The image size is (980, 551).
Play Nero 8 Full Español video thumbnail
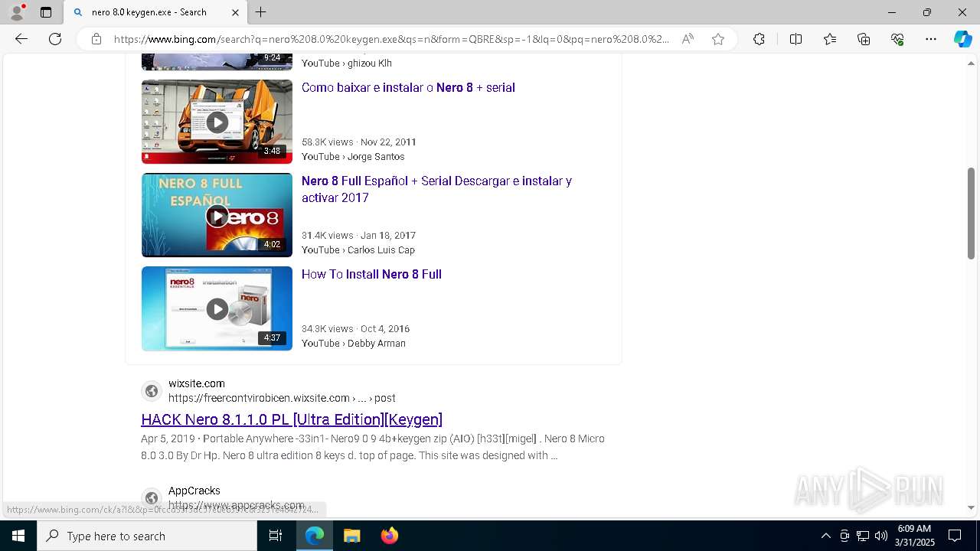pos(217,215)
